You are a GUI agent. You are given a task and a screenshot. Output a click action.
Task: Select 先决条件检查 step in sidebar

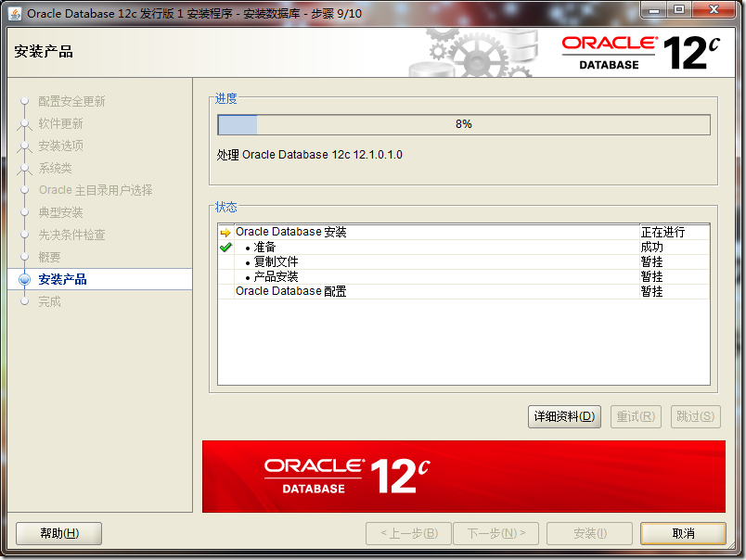pos(71,235)
